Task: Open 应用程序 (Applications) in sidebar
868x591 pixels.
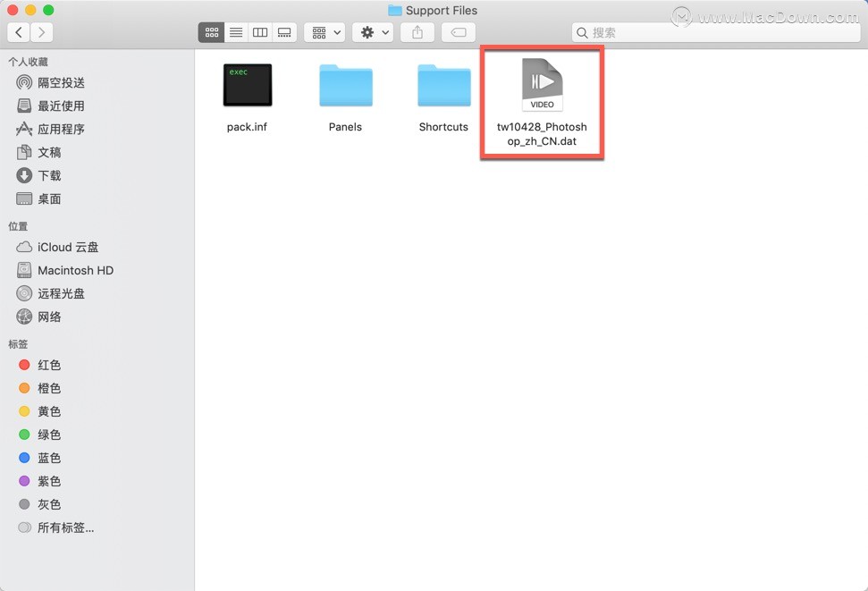Action: tap(61, 129)
